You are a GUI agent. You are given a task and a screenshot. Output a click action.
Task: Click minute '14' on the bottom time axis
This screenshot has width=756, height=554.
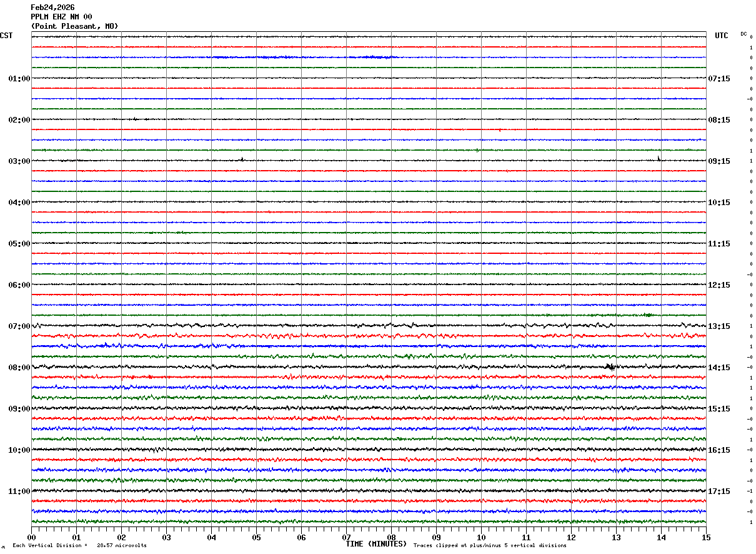pos(661,537)
